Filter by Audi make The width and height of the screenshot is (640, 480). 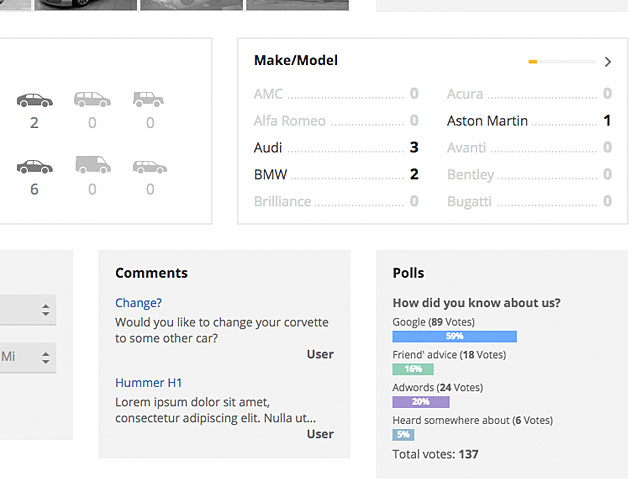(336, 147)
